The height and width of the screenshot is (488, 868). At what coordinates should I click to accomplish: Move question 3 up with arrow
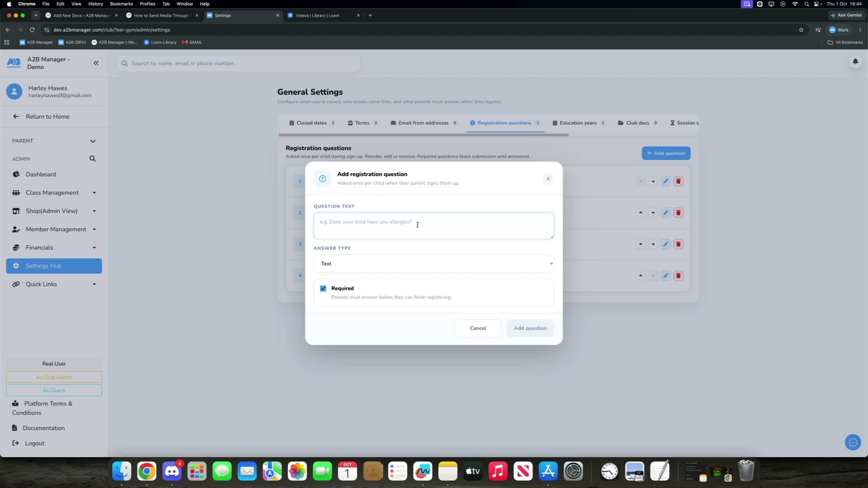tap(640, 244)
